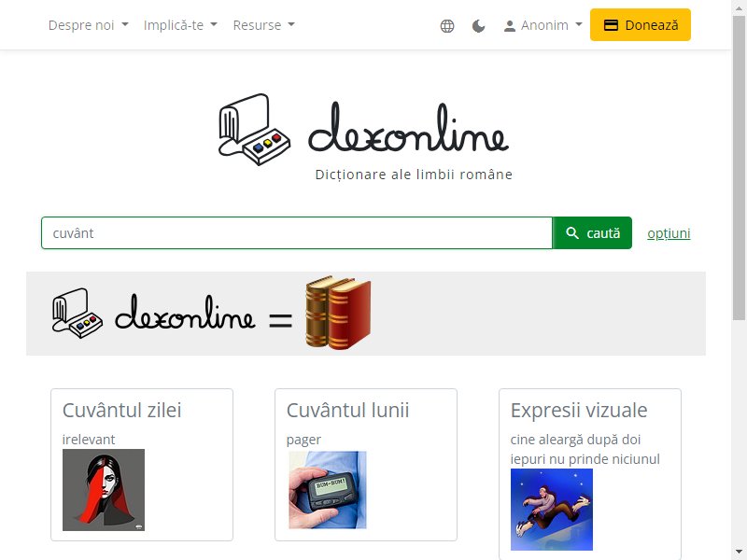Click the Cuvântul lunii heading
The image size is (747, 560).
347,410
